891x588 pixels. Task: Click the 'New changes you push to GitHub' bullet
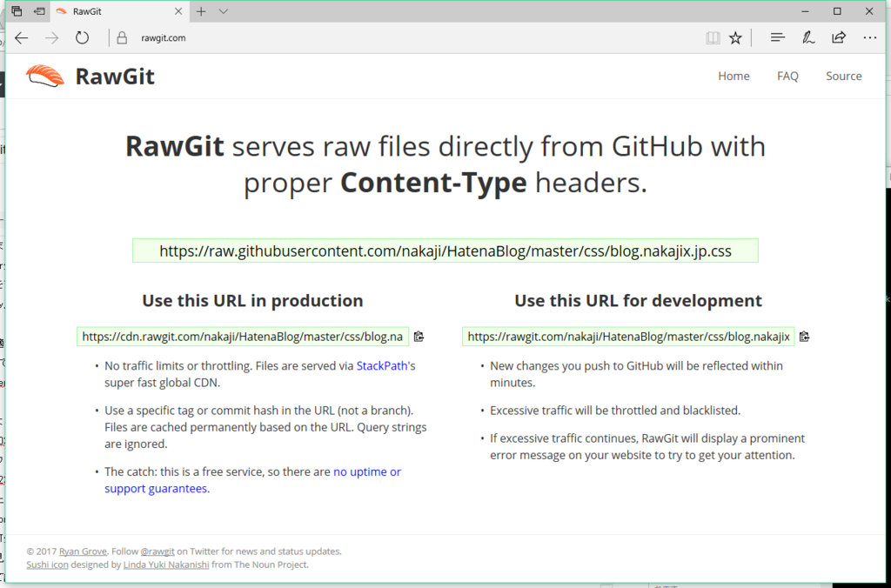[636, 374]
